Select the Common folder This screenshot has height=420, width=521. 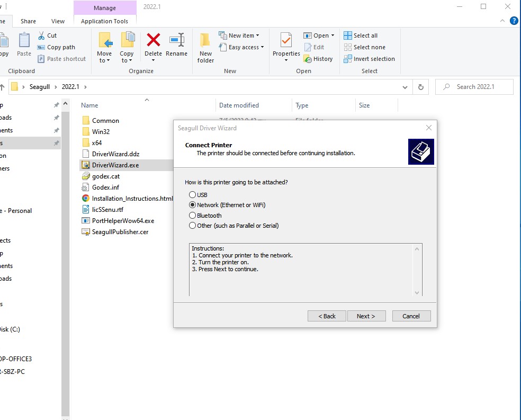(101, 121)
